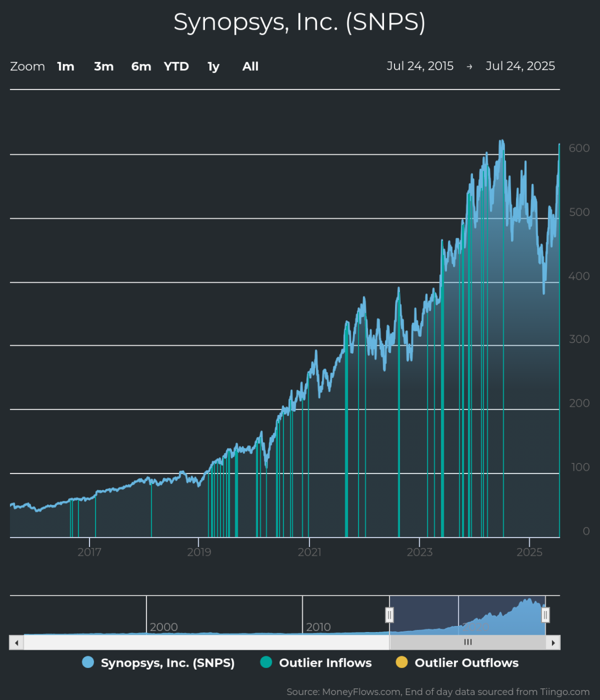Image resolution: width=600 pixels, height=700 pixels.
Task: Click the teal Outlier Inflows legend marker
Action: click(x=266, y=662)
